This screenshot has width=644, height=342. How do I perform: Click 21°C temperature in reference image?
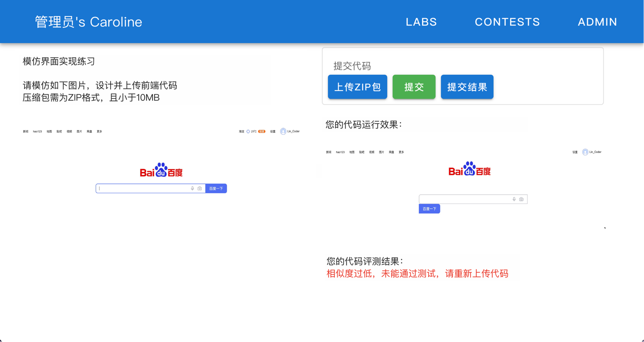pyautogui.click(x=254, y=132)
